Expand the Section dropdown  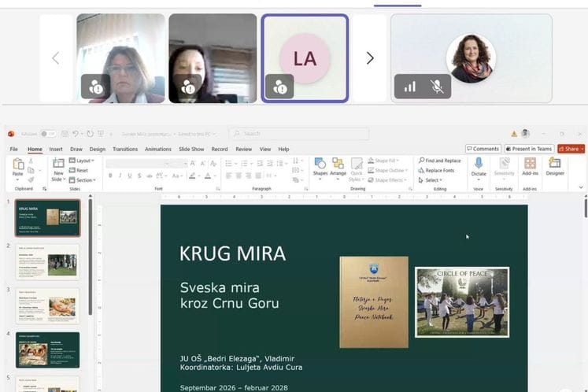tap(82, 180)
